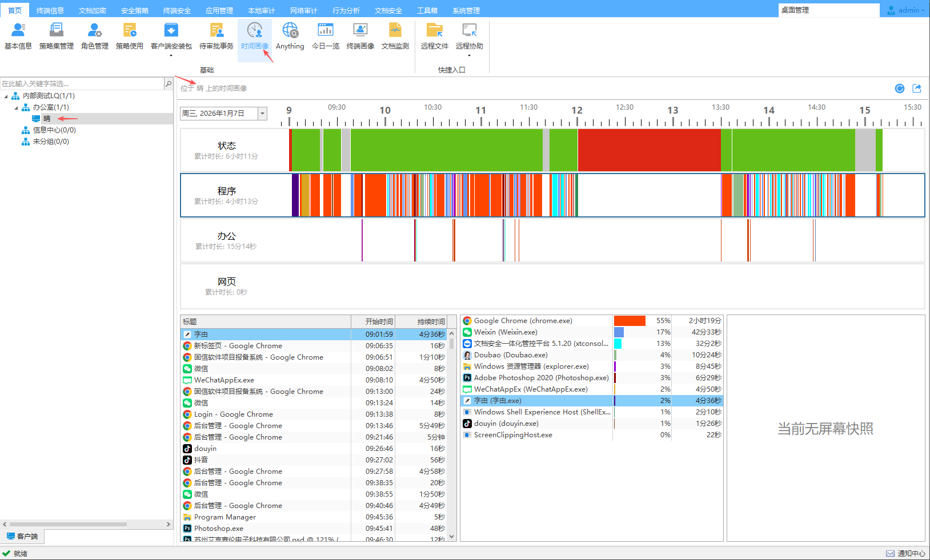Click the large red block in 状态 timeline
Viewport: 930px width, 560px height.
click(648, 150)
